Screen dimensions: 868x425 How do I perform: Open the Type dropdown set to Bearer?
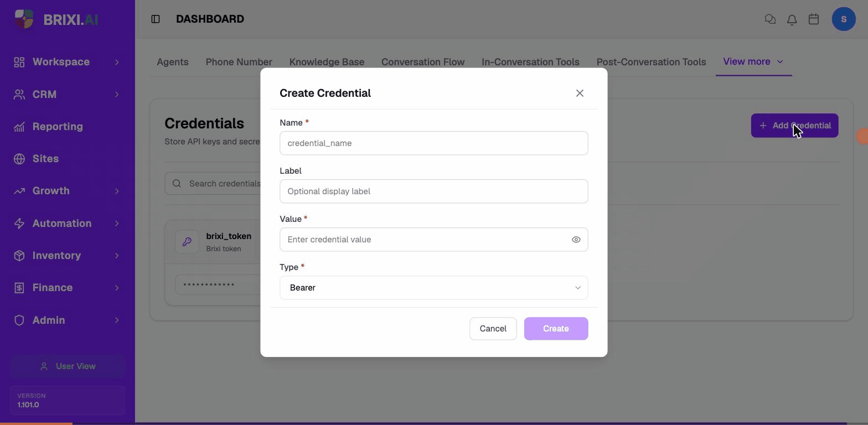[434, 288]
